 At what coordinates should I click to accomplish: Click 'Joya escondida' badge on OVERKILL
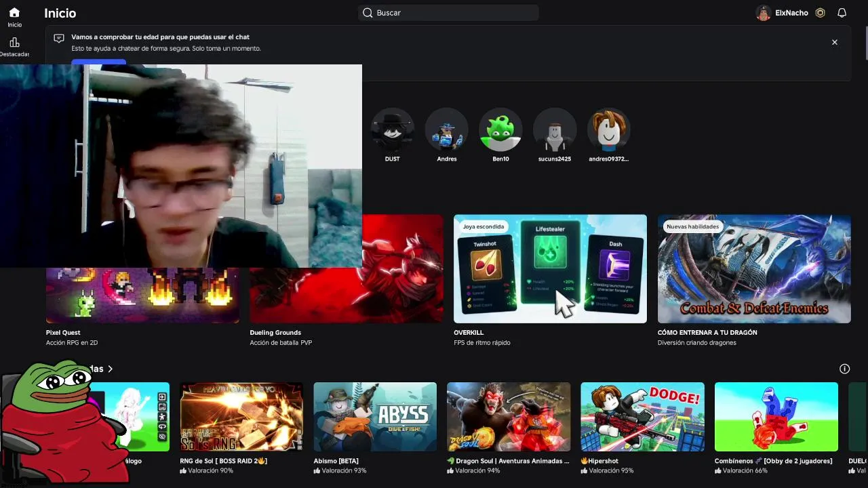pos(484,226)
